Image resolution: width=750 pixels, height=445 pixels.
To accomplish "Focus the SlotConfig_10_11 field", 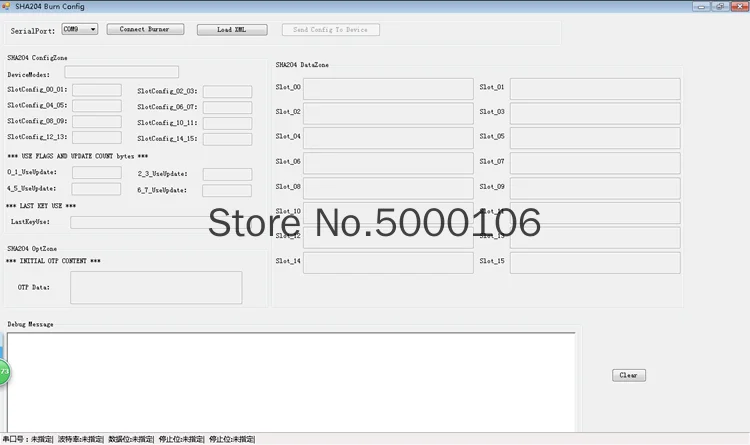I will [x=227, y=123].
